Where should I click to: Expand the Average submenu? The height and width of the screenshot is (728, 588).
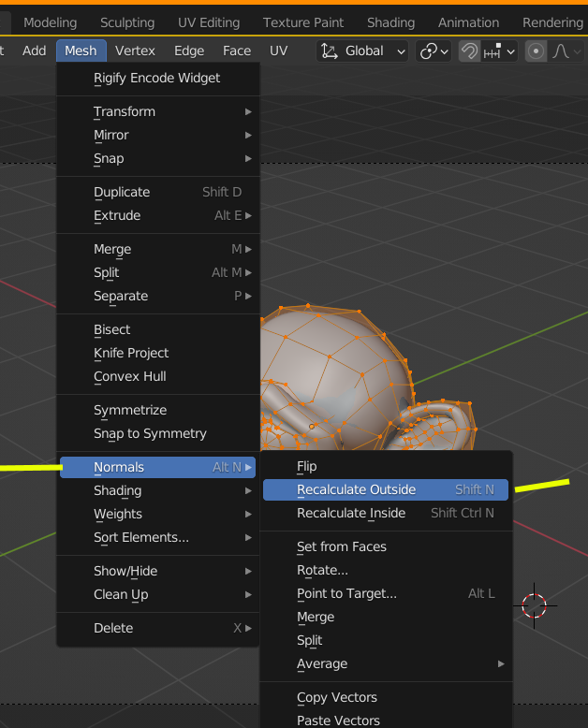386,664
